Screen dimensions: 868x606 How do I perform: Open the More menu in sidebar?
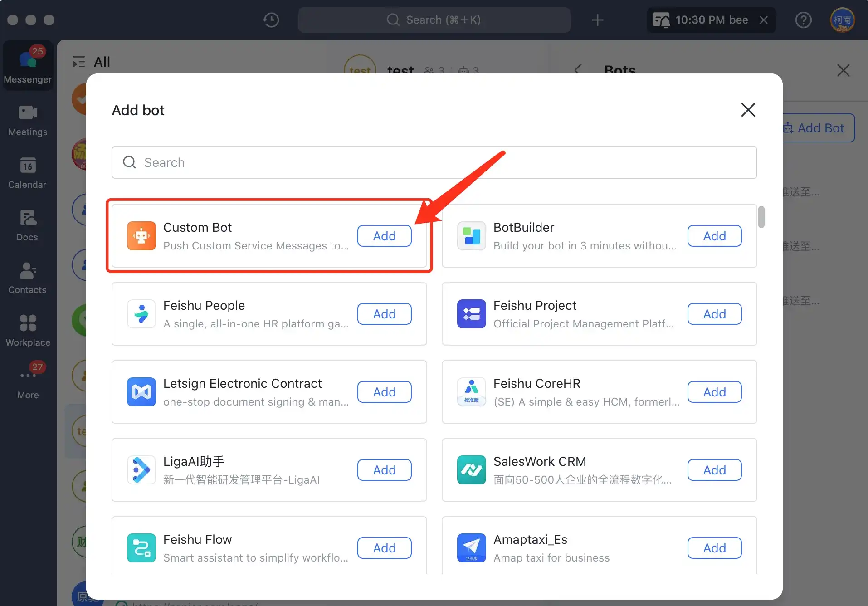28,381
